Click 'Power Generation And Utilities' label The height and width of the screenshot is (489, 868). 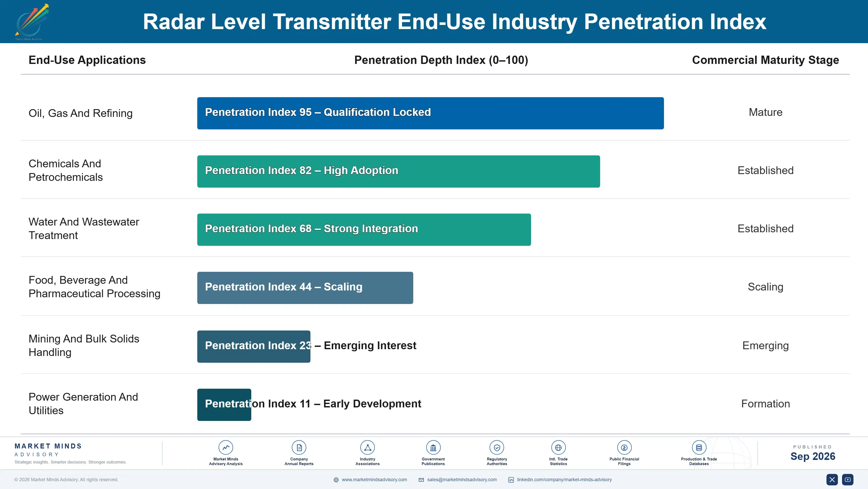[83, 404]
